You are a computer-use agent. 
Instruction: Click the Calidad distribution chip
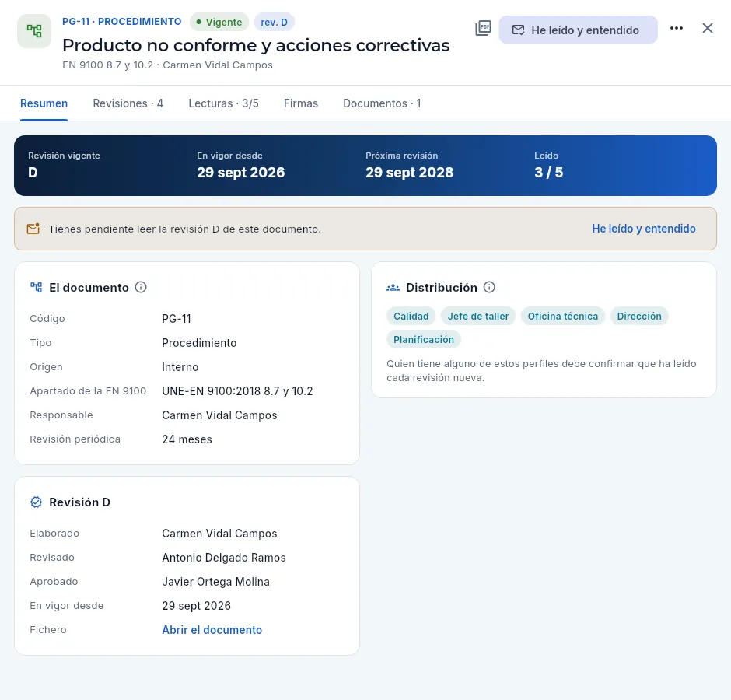411,317
